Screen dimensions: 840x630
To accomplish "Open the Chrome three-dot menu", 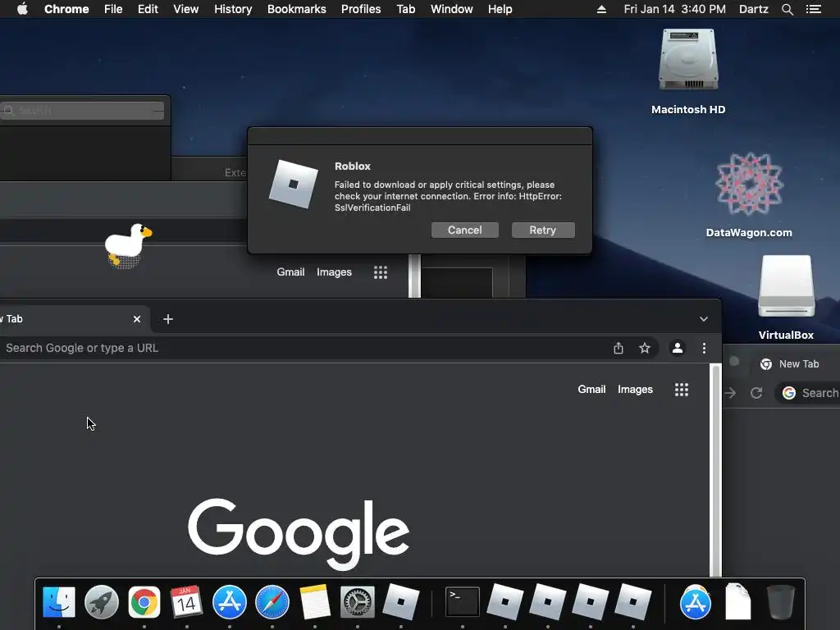I will [x=704, y=348].
